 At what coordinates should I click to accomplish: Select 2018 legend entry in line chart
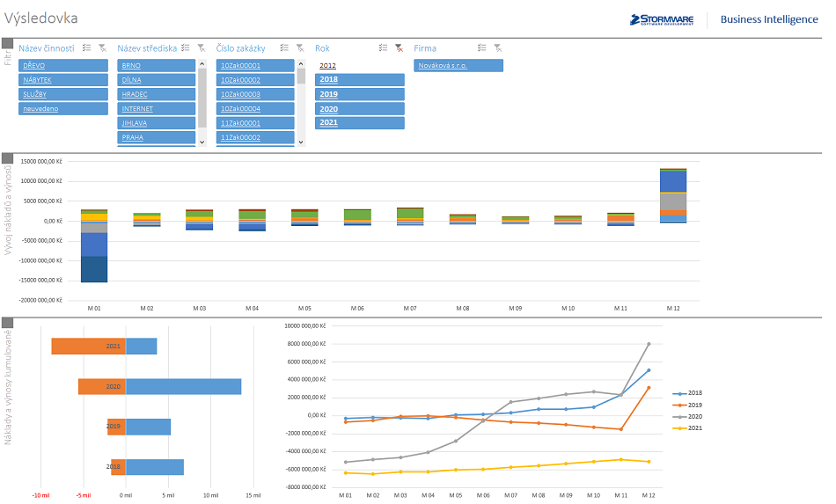click(x=688, y=393)
